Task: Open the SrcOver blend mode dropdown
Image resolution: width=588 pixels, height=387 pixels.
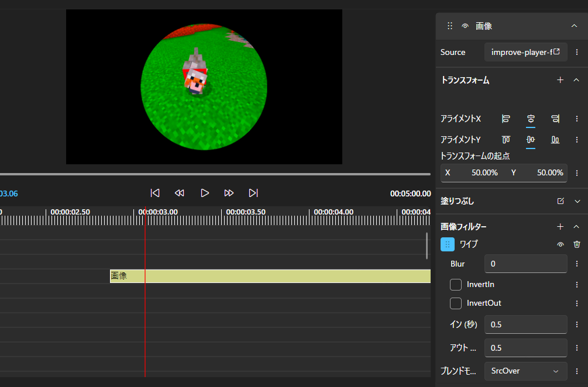Action: 525,371
